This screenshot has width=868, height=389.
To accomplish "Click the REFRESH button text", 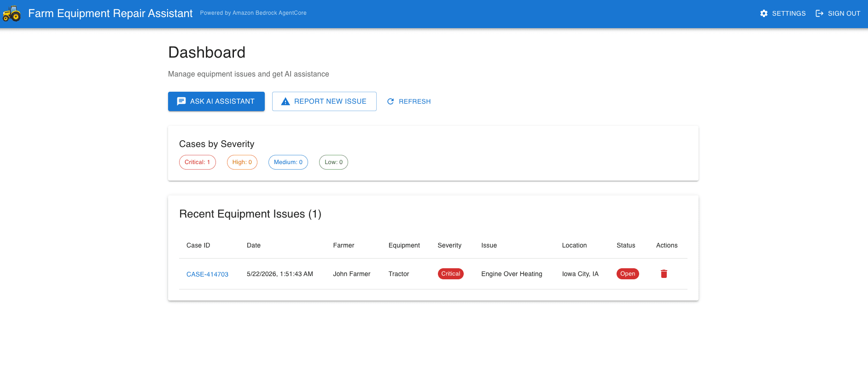I will [x=415, y=101].
